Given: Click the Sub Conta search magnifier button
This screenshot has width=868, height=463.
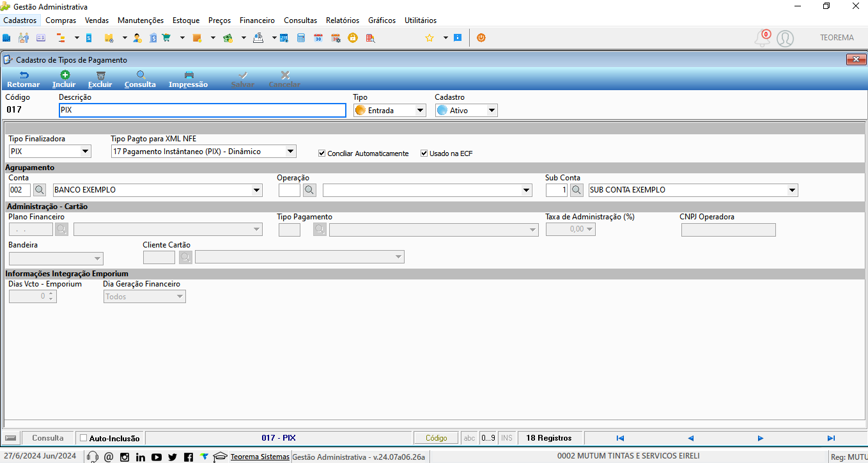Looking at the screenshot, I should (577, 190).
